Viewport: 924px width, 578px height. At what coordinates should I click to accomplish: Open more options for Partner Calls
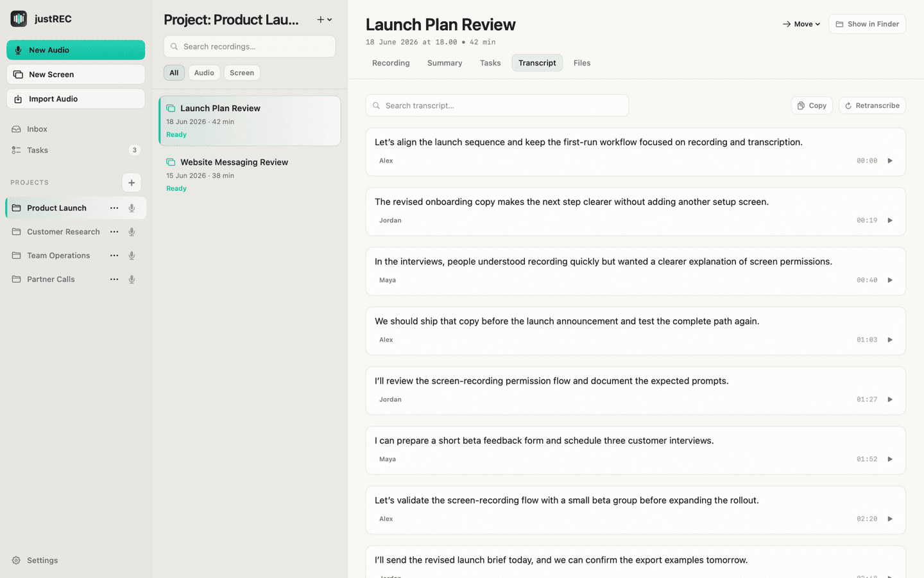[x=114, y=279]
